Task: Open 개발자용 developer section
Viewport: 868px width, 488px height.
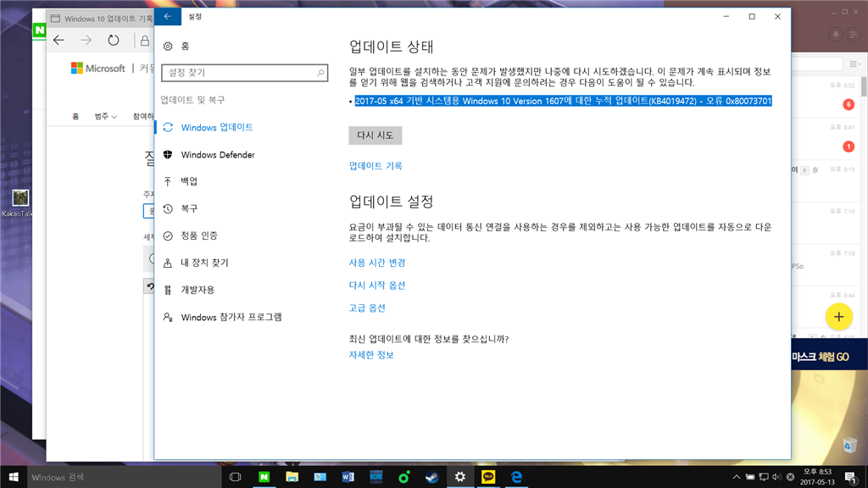Action: [x=198, y=290]
